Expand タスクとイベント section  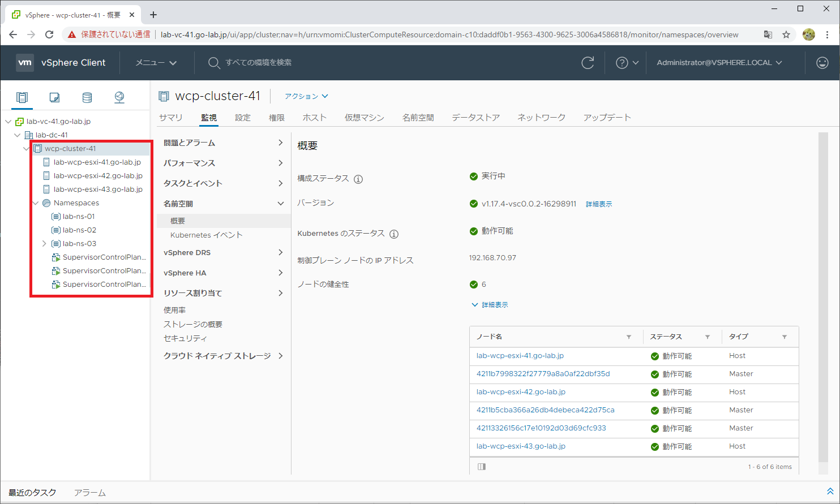click(x=224, y=184)
